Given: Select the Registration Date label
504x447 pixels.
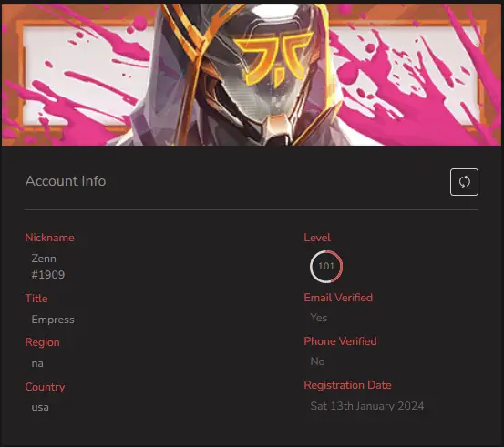Looking at the screenshot, I should click(347, 385).
